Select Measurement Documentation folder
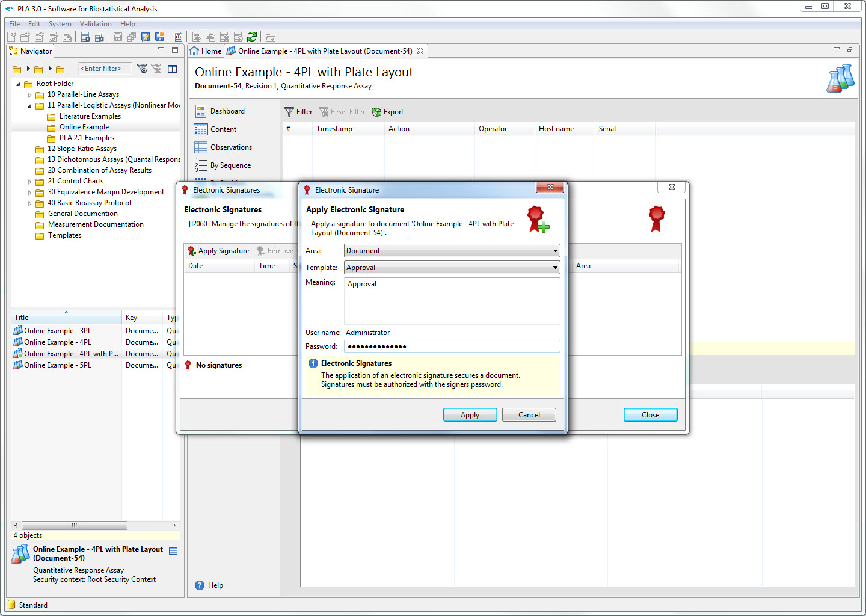The image size is (866, 616). pyautogui.click(x=96, y=224)
